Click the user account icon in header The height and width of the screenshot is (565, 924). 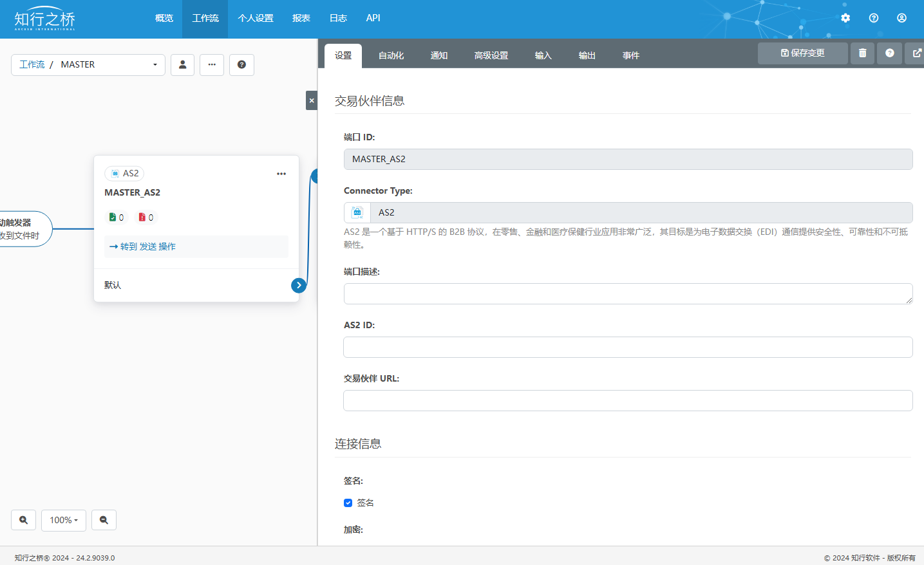(901, 18)
